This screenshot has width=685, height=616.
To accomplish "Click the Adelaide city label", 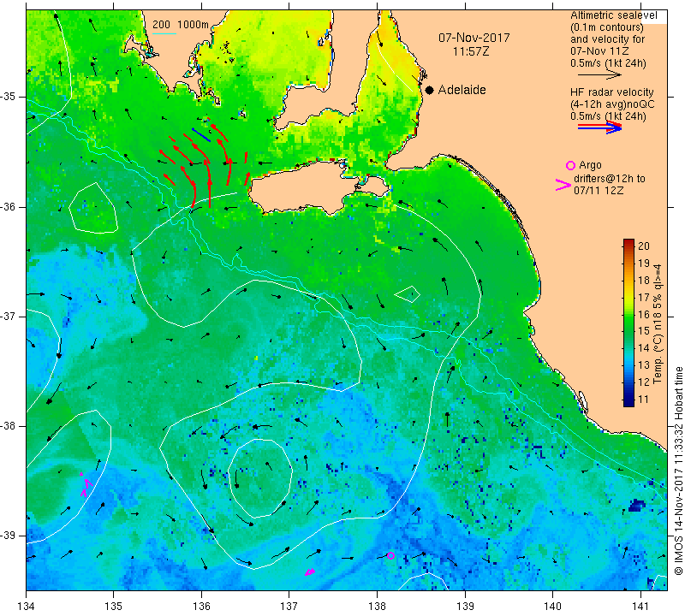I will point(462,90).
